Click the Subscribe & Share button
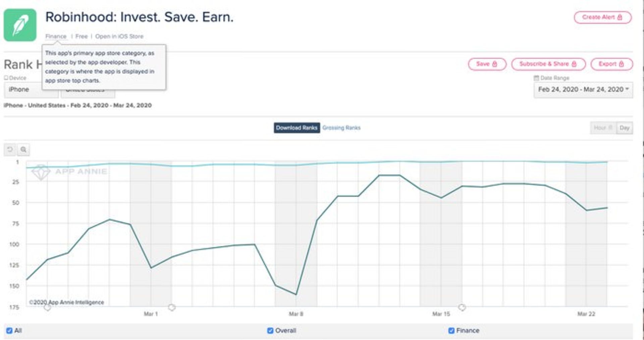 (548, 64)
